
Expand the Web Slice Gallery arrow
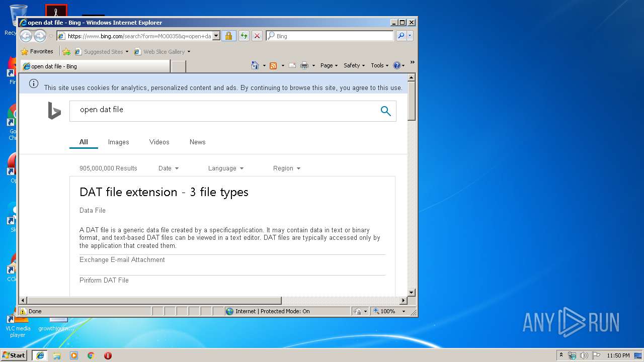189,52
